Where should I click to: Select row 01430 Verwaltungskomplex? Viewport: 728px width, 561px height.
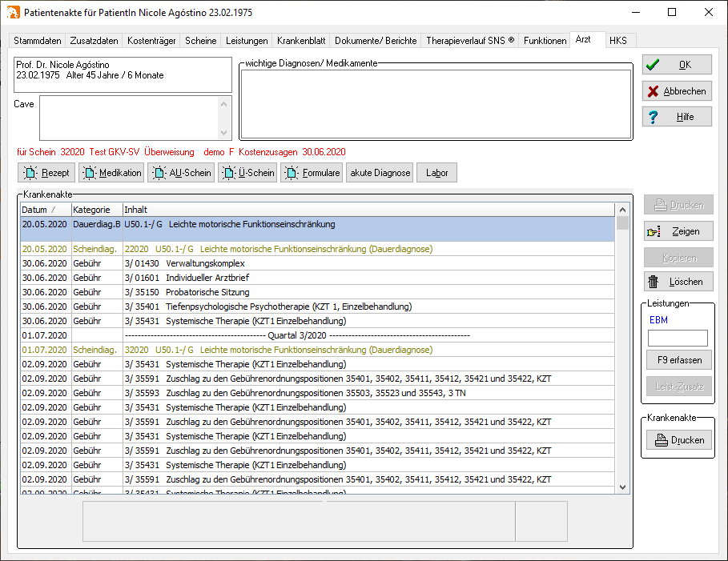318,263
